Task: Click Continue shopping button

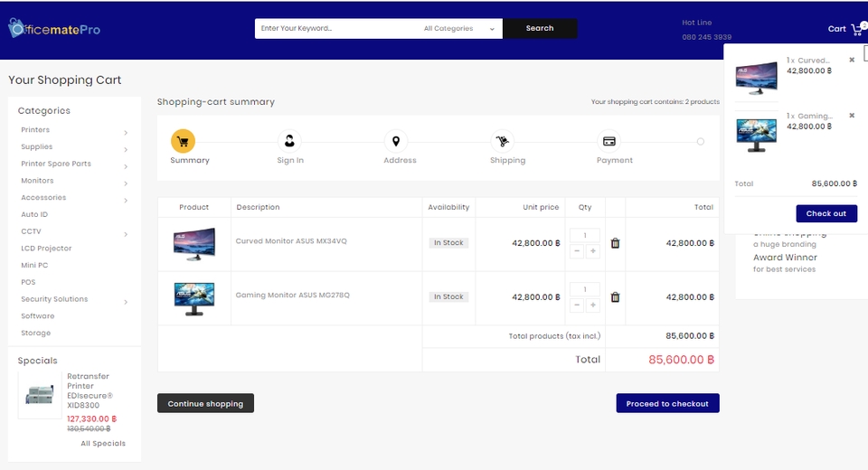Action: pos(205,404)
